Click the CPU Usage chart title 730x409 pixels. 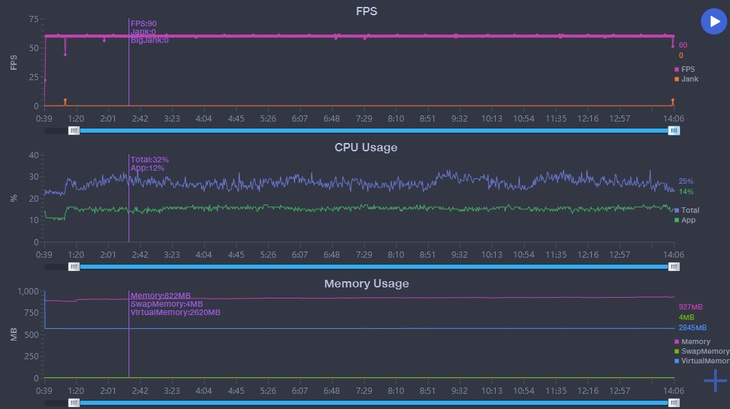pyautogui.click(x=366, y=147)
